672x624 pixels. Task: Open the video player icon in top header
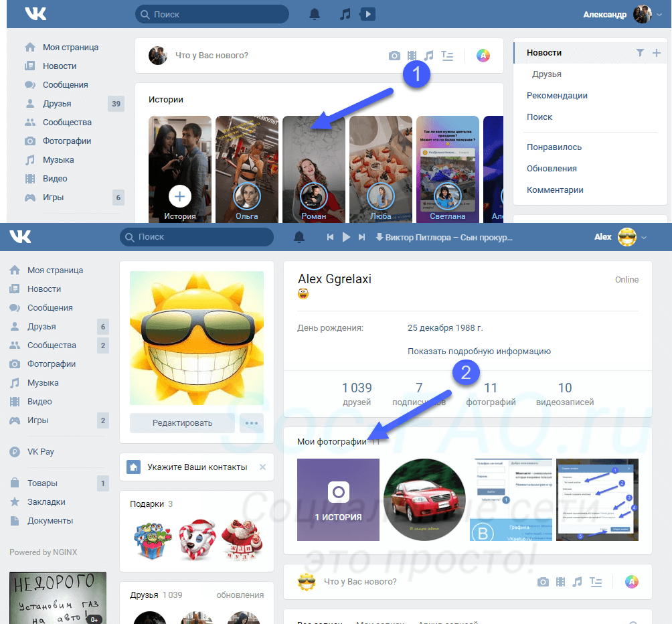[367, 14]
